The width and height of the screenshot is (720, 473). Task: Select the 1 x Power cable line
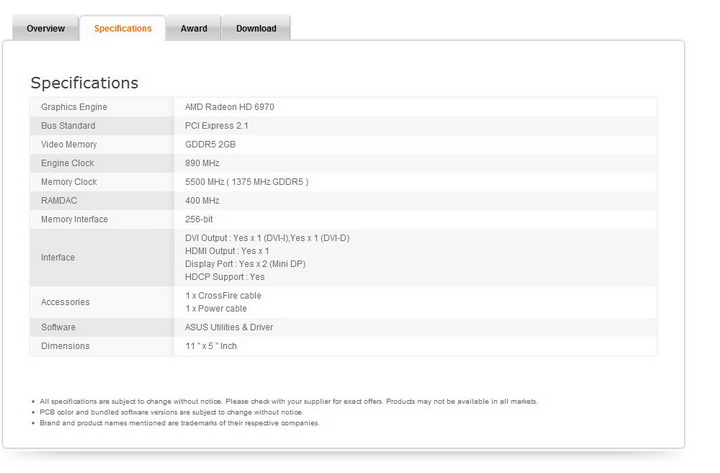click(x=216, y=309)
